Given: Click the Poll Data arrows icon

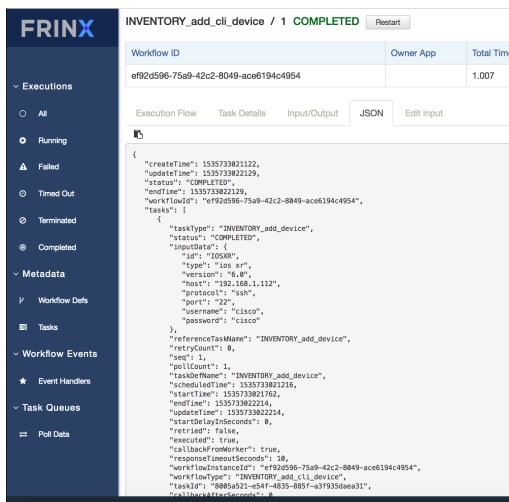Looking at the screenshot, I should (23, 434).
